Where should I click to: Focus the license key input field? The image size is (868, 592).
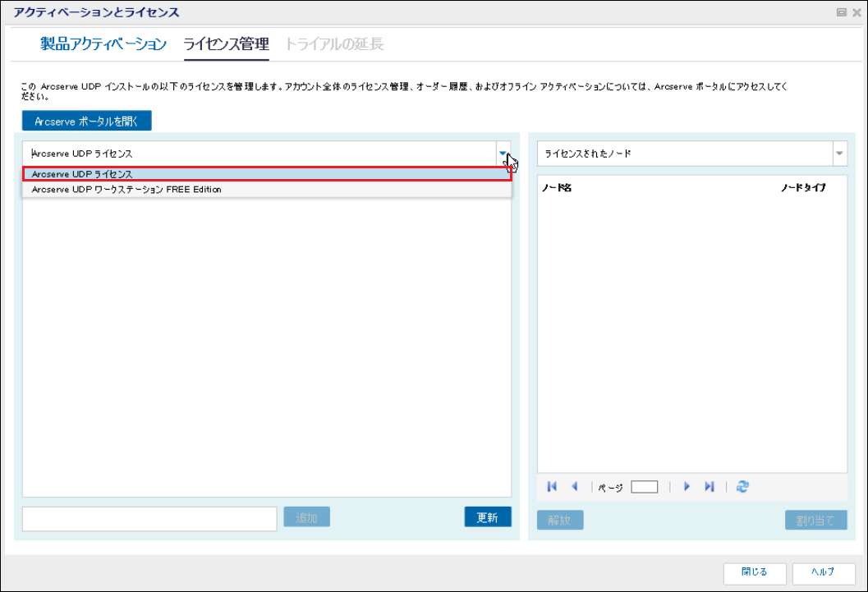point(149,519)
